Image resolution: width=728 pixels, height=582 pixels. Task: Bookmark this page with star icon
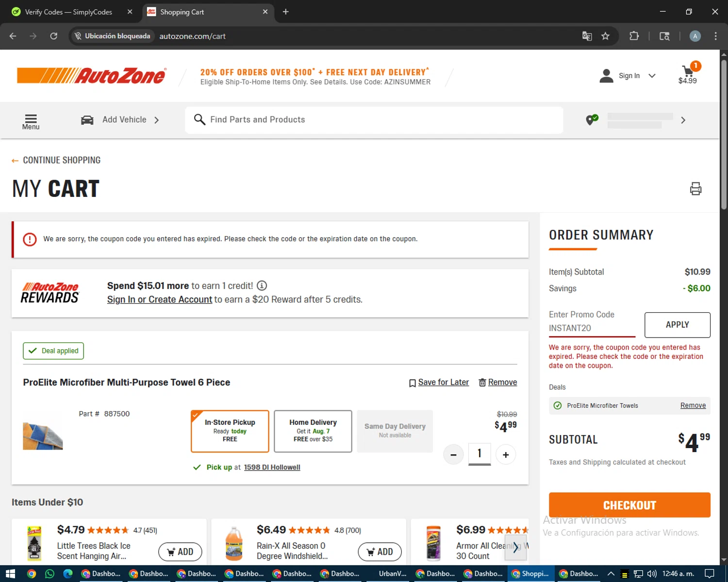605,36
